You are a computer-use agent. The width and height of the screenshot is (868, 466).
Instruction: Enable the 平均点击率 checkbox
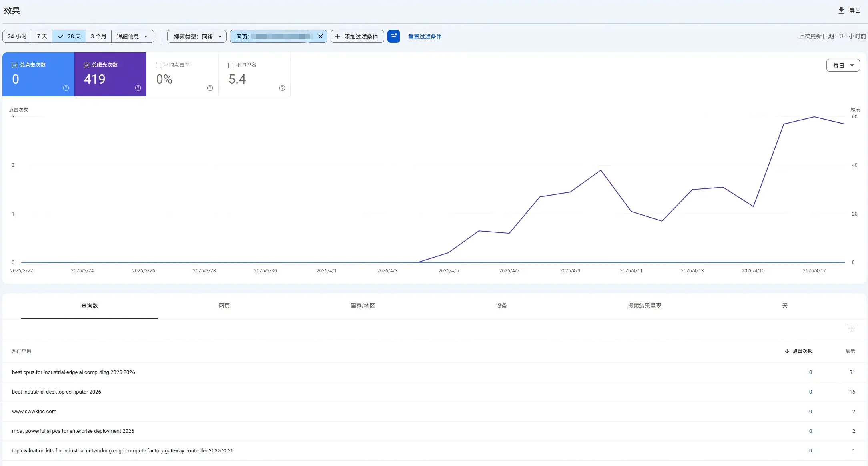[x=158, y=65]
